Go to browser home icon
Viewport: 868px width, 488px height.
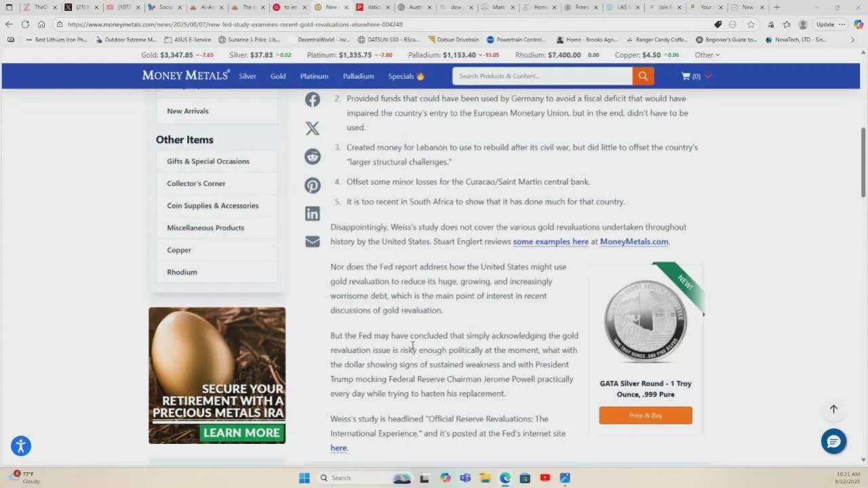pos(41,24)
